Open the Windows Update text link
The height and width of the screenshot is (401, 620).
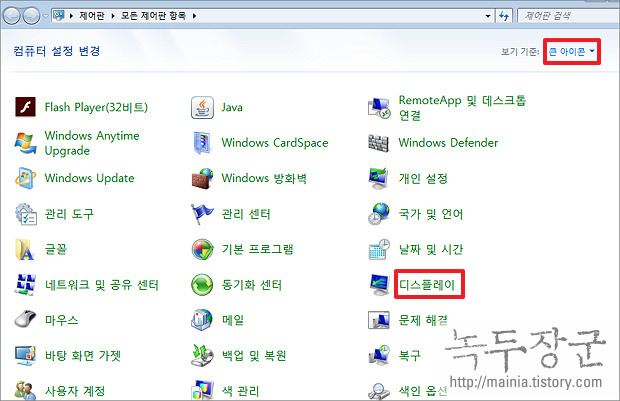pos(89,178)
